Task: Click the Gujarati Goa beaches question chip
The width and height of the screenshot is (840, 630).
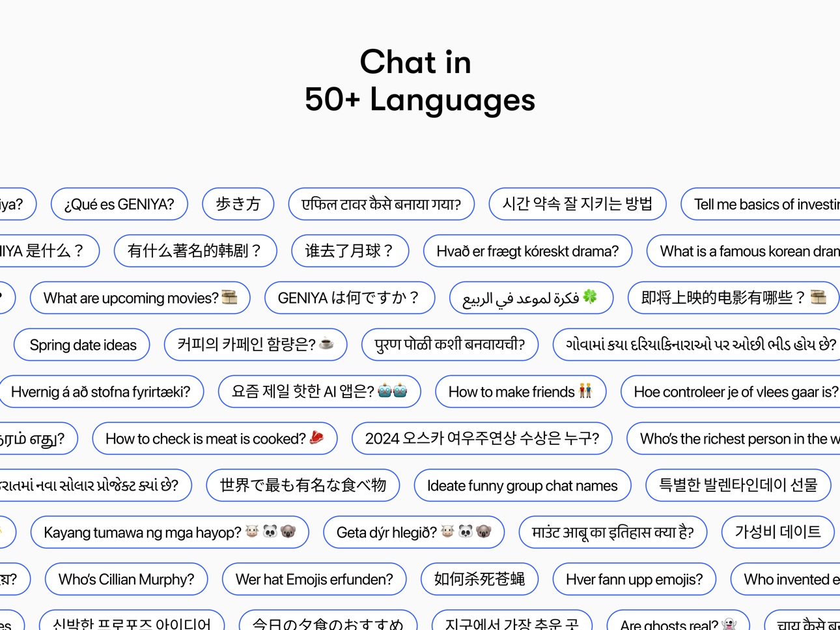Action: [697, 345]
